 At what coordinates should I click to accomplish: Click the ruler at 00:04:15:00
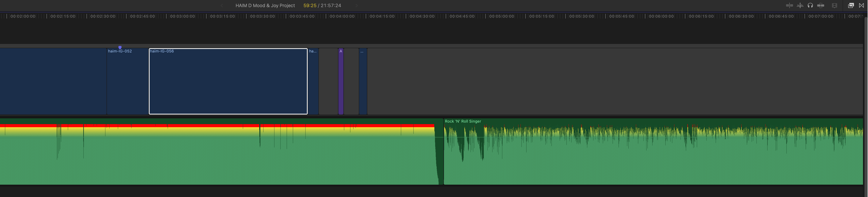[x=382, y=16]
